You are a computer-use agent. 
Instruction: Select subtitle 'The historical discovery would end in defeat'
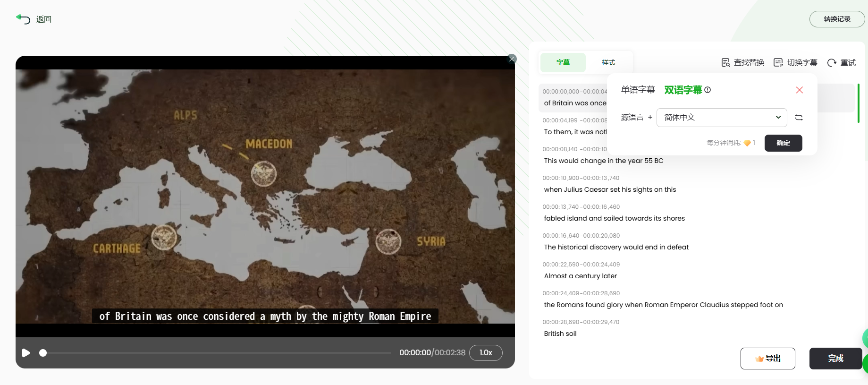tap(616, 247)
